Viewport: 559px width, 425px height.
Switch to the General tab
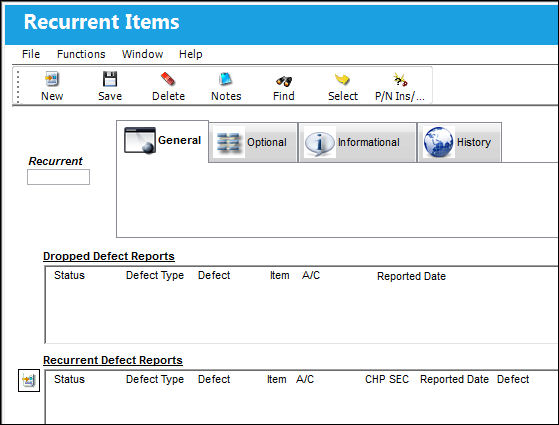click(x=163, y=141)
